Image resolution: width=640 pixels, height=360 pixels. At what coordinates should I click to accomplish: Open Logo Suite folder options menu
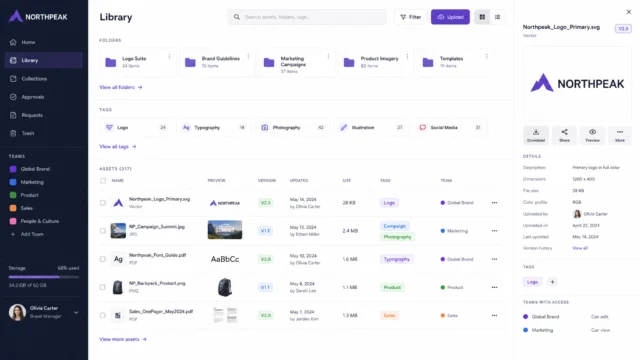169,57
